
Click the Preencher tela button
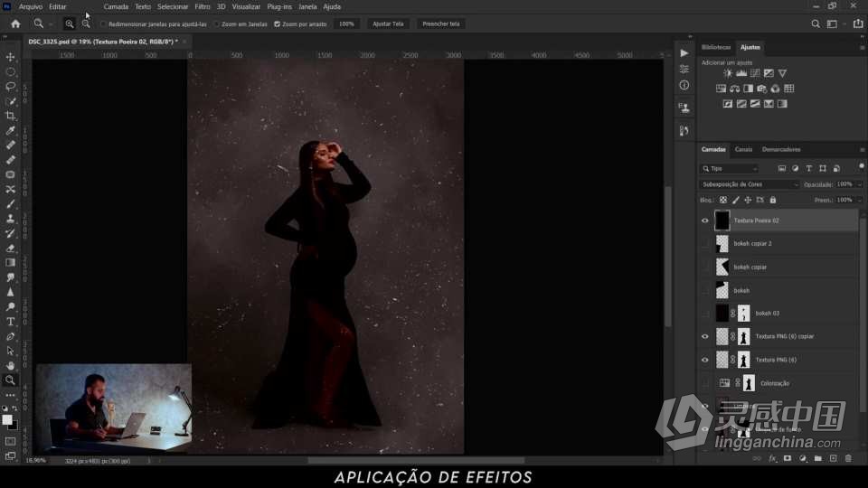coord(440,23)
